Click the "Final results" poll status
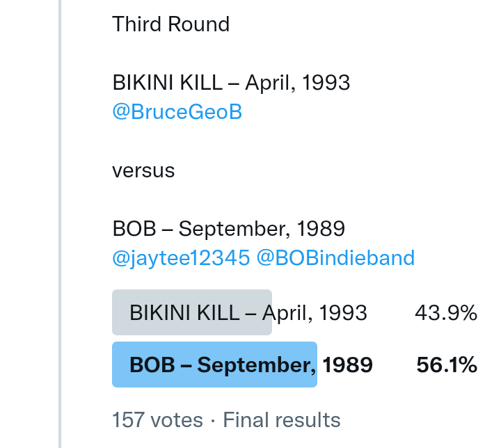Screen dimensions: 501x448 282,420
